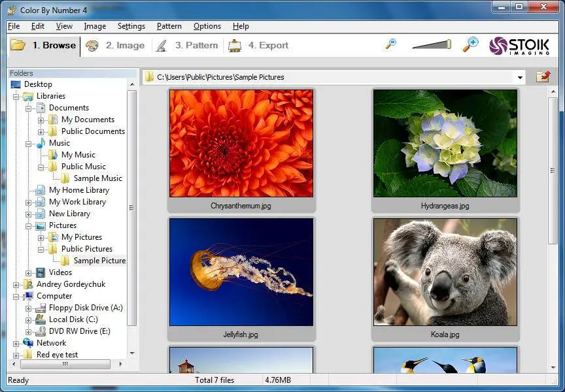565x392 pixels.
Task: Click the Floppy Disk Drive (A:) icon
Action: (x=41, y=308)
